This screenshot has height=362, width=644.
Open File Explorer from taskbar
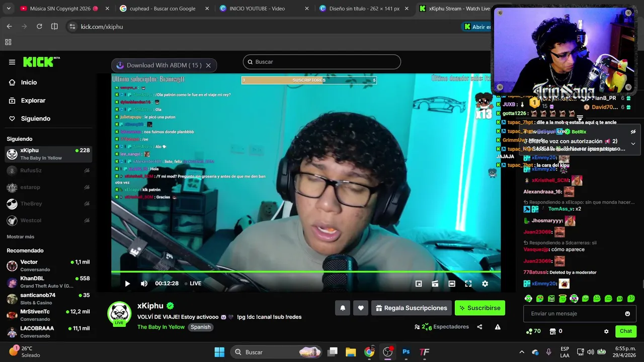pyautogui.click(x=351, y=352)
